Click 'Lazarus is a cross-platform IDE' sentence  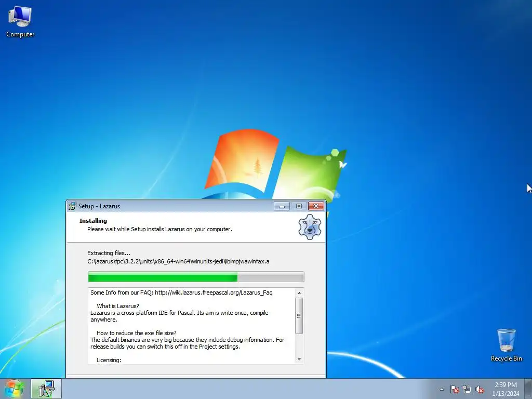[179, 316]
